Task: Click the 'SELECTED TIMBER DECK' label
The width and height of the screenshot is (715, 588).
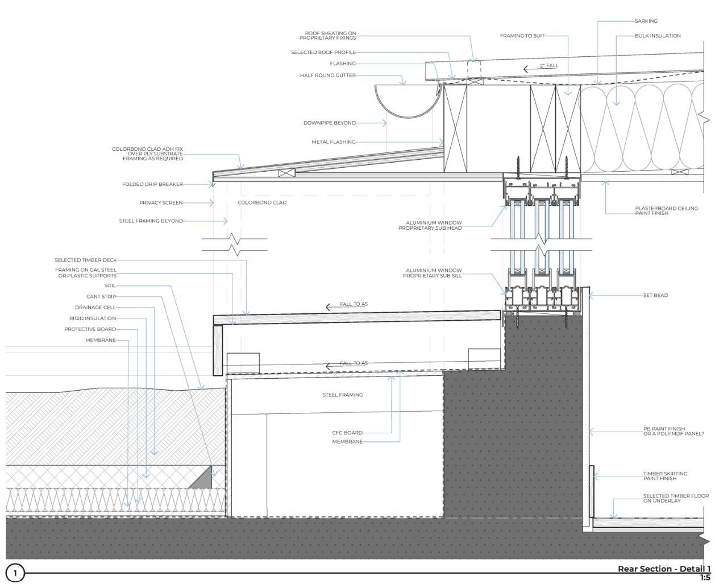Action: click(x=86, y=260)
